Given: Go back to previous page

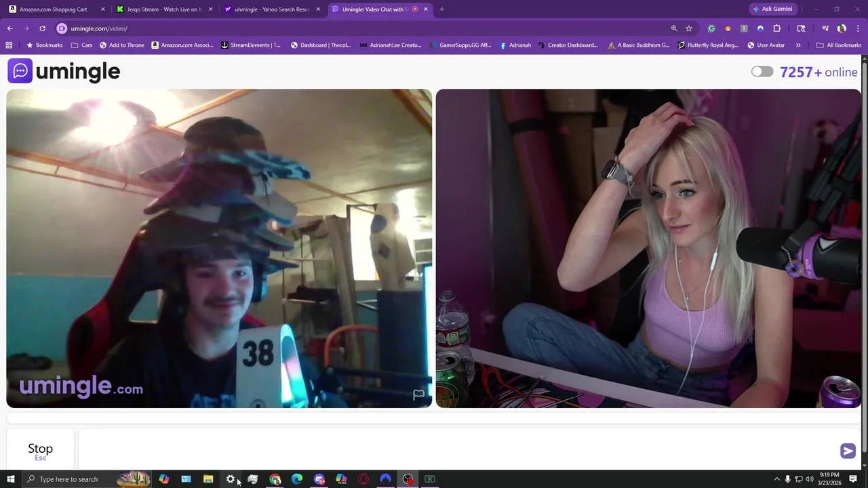Looking at the screenshot, I should click(x=9, y=28).
